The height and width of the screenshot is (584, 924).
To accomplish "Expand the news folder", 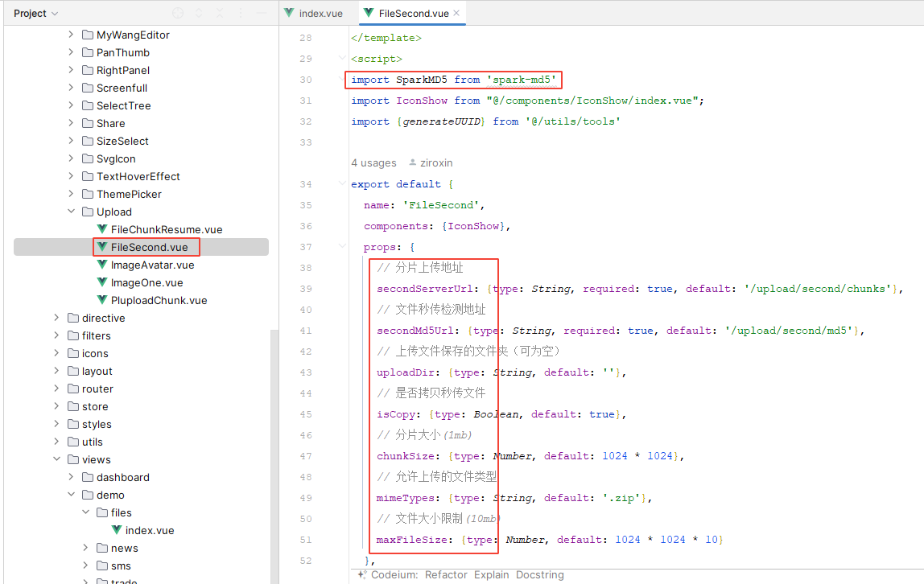I will click(x=85, y=548).
